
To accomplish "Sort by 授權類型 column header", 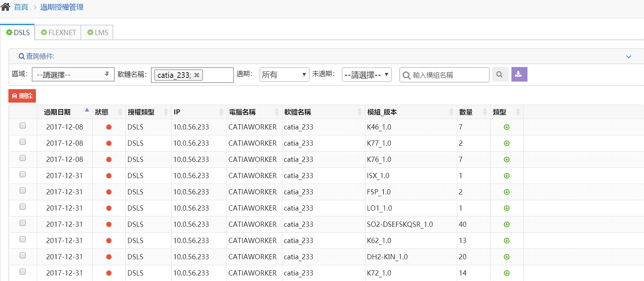I will [148, 112].
